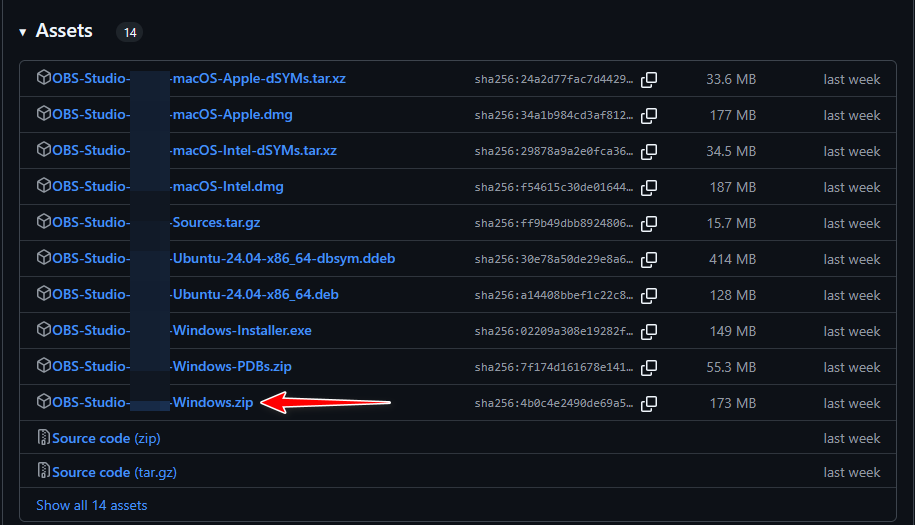Copy sha256 hash for Windows-PDBs.zip
Viewport: 915px width, 525px height.
pos(649,368)
